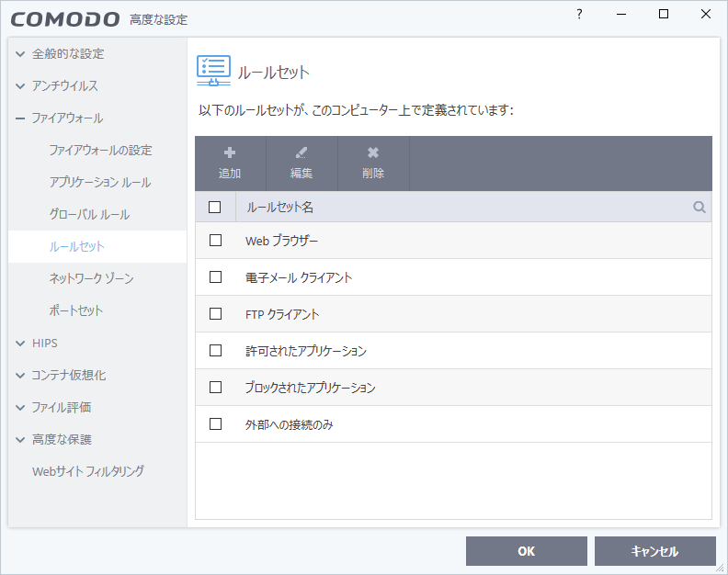Check the FTP クライアント ruleset checkbox
Viewport: 728px width, 575px height.
[216, 314]
